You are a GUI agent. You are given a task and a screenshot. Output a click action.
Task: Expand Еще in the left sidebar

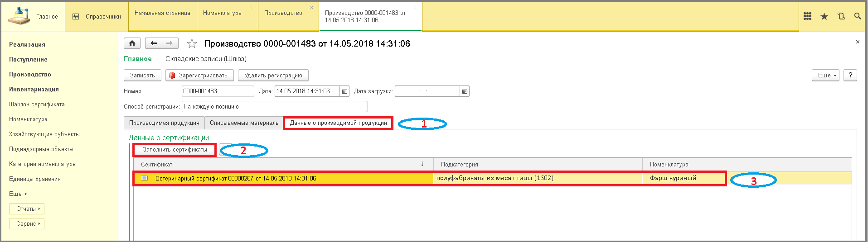coord(18,194)
